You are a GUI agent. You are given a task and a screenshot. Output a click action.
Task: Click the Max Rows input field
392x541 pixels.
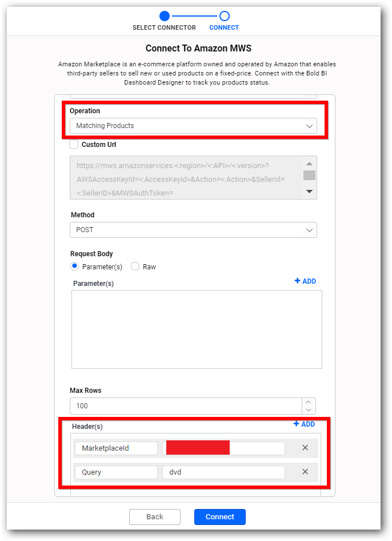point(186,406)
